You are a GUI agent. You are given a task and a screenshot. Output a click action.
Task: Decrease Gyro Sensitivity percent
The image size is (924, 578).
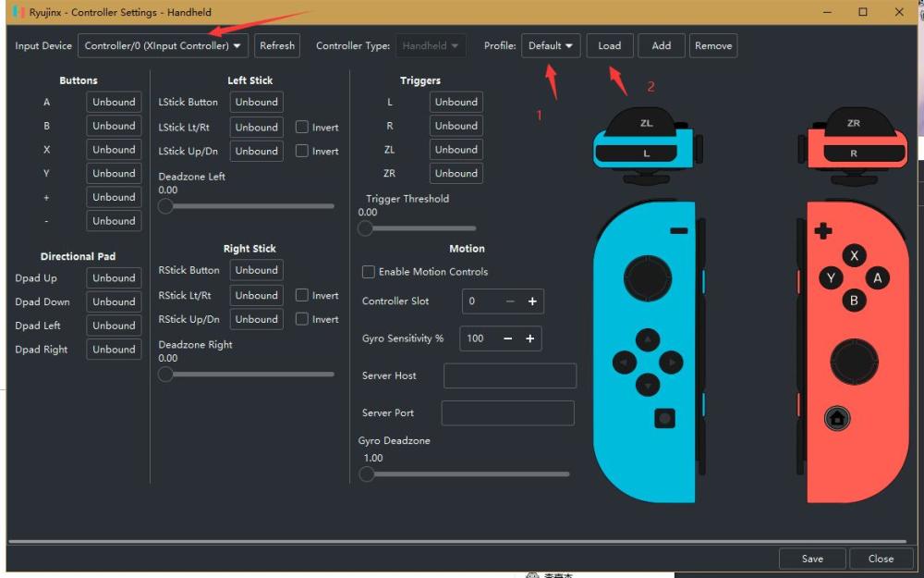coord(508,338)
